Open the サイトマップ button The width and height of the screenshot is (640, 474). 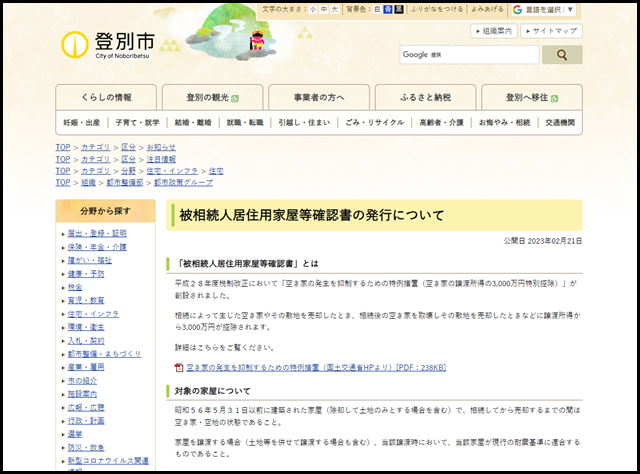[x=551, y=31]
